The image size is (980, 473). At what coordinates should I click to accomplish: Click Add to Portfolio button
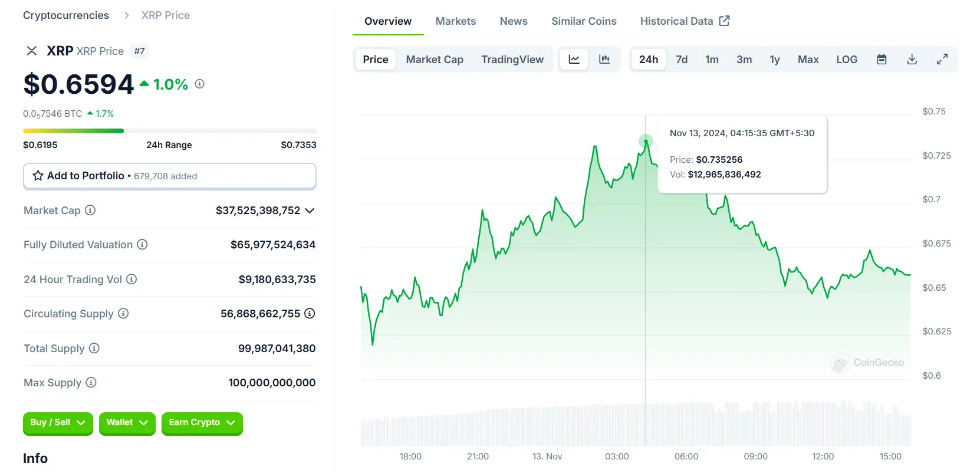[x=170, y=176]
